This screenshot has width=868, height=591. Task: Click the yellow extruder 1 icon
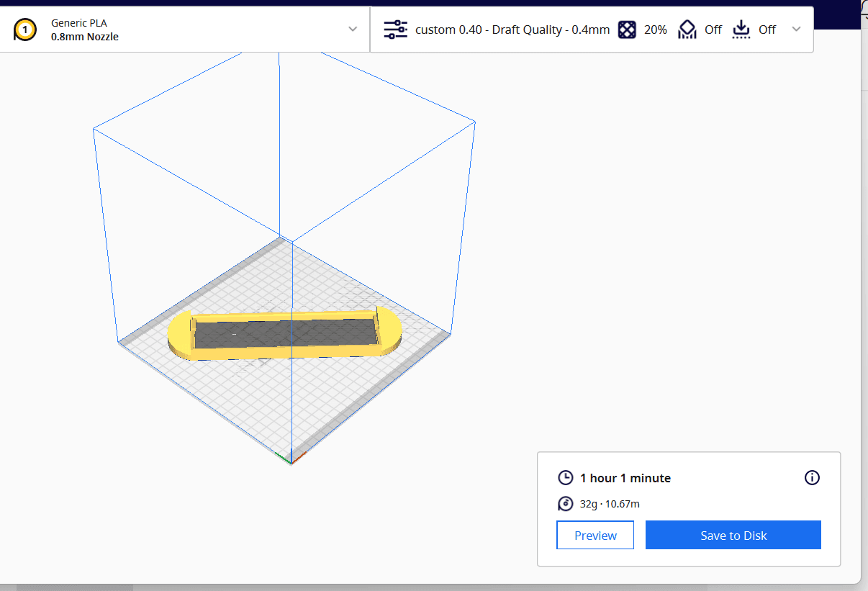point(25,30)
